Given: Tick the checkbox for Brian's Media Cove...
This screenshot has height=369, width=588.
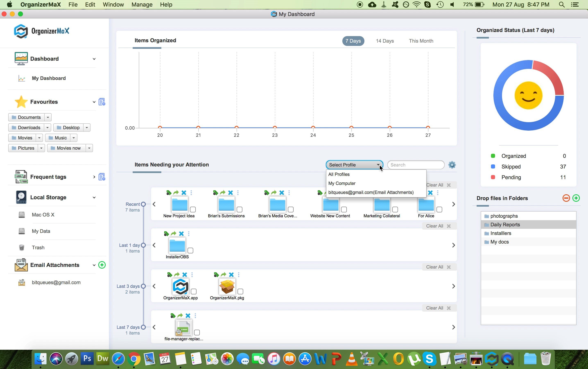Looking at the screenshot, I should click(291, 209).
